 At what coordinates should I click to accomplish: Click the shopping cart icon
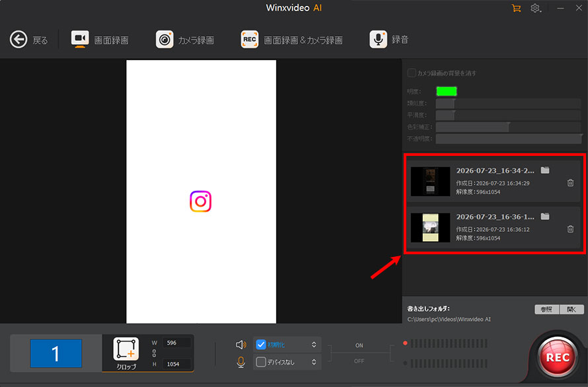(516, 8)
